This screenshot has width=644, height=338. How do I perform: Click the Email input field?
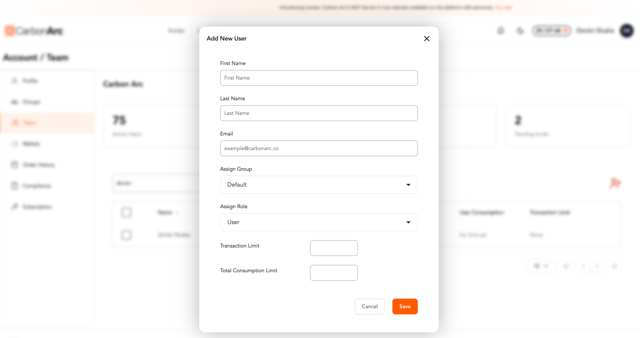[319, 148]
